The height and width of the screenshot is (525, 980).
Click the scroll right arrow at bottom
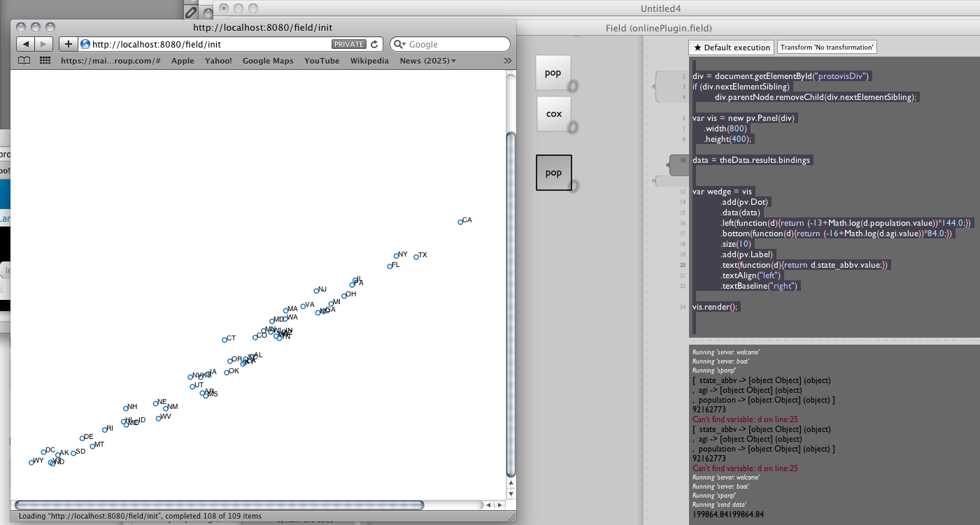tap(499, 505)
